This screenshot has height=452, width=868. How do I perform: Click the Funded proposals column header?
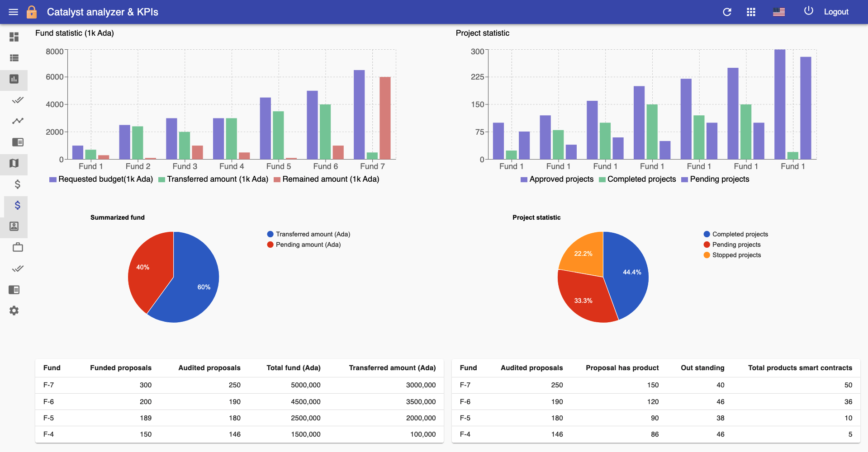pyautogui.click(x=121, y=368)
